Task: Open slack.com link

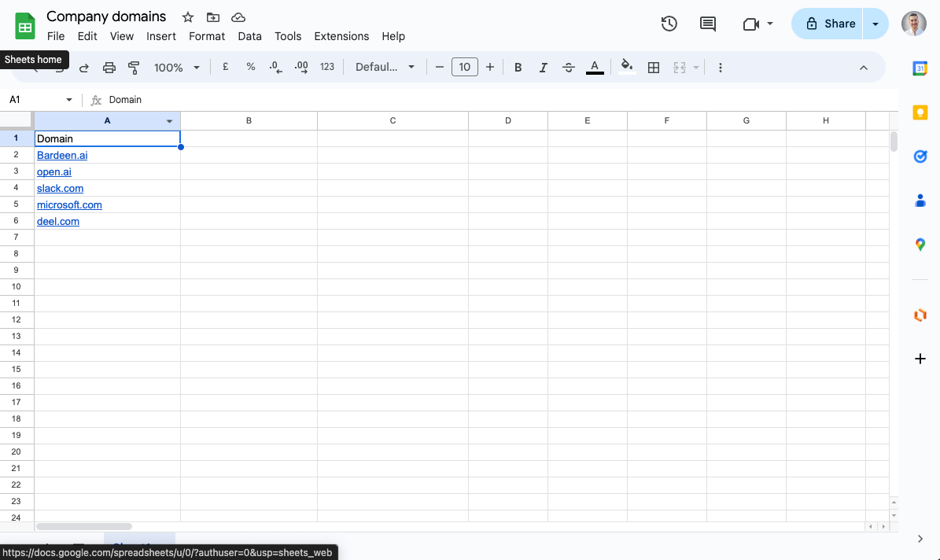Action: click(60, 188)
